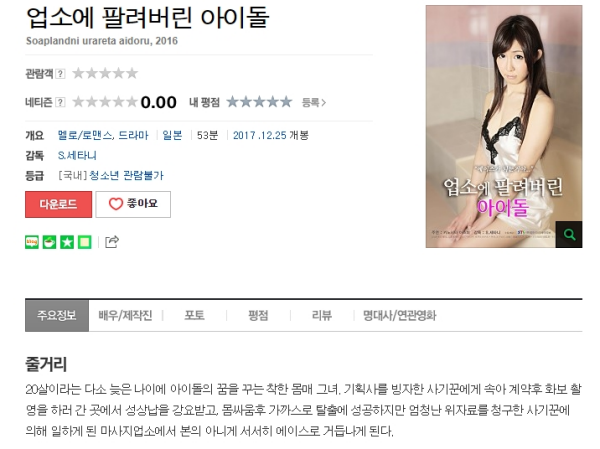The width and height of the screenshot is (600, 449).
Task: Click the movie poster thumbnail
Action: click(x=504, y=126)
